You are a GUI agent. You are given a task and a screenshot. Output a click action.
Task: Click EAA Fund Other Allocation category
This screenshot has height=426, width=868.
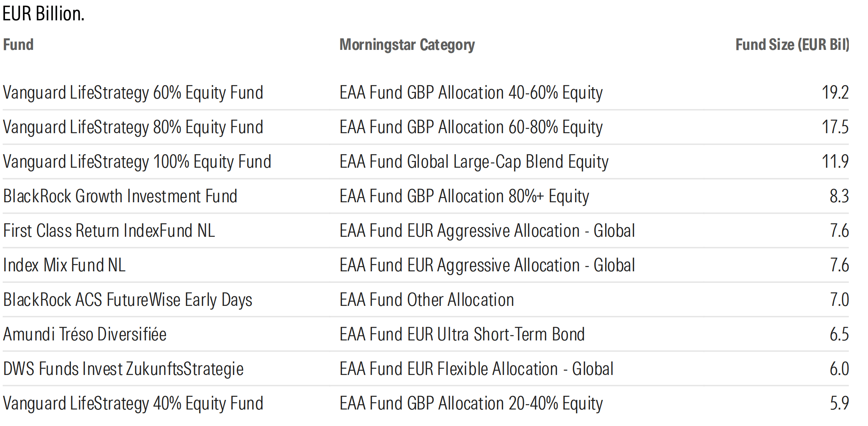click(427, 300)
